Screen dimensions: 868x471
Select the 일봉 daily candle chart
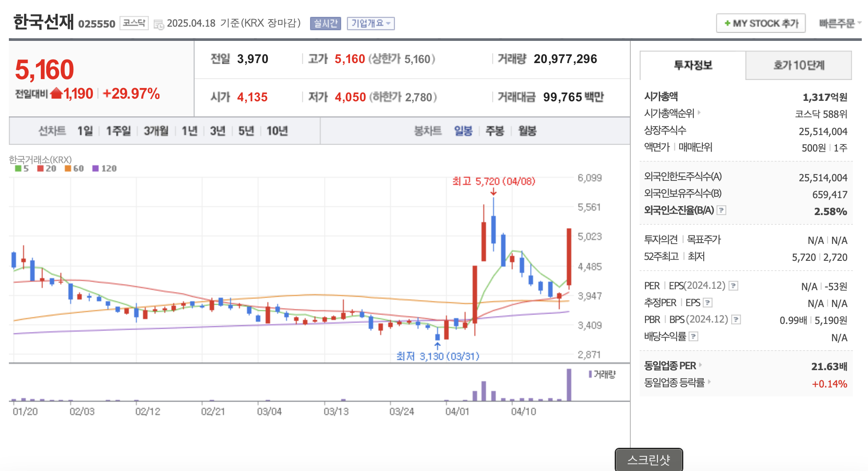point(463,131)
